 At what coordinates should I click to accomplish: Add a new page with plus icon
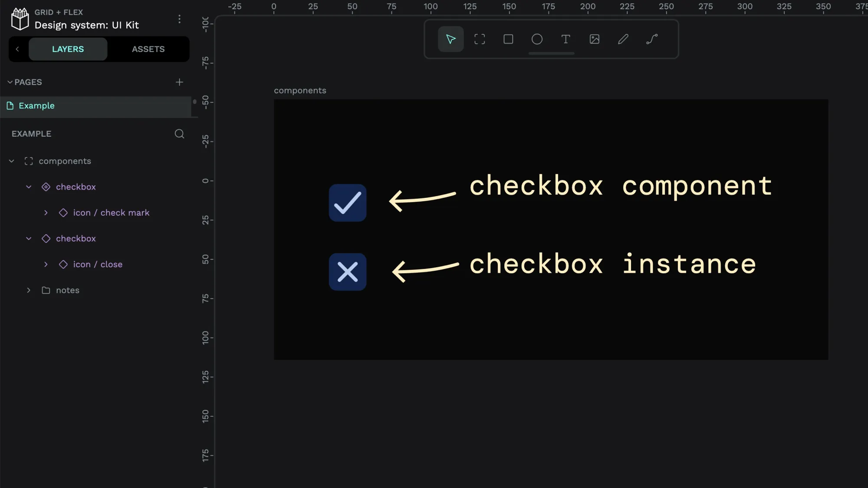[x=179, y=82]
